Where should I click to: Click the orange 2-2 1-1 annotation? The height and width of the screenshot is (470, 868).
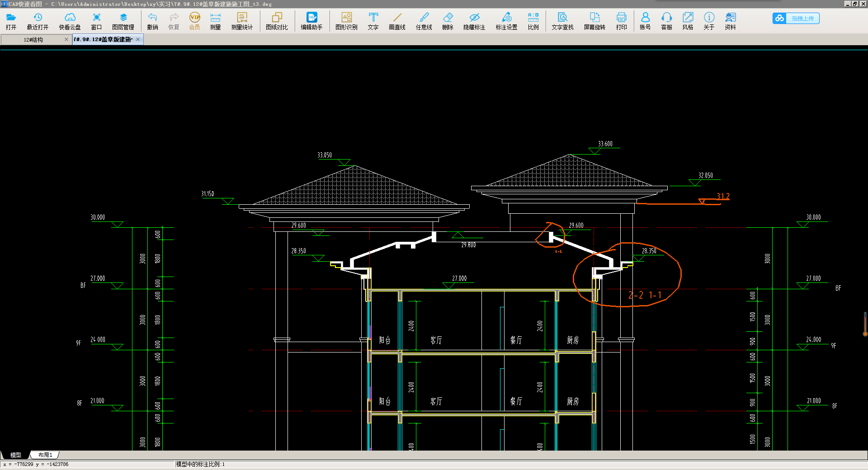(645, 295)
